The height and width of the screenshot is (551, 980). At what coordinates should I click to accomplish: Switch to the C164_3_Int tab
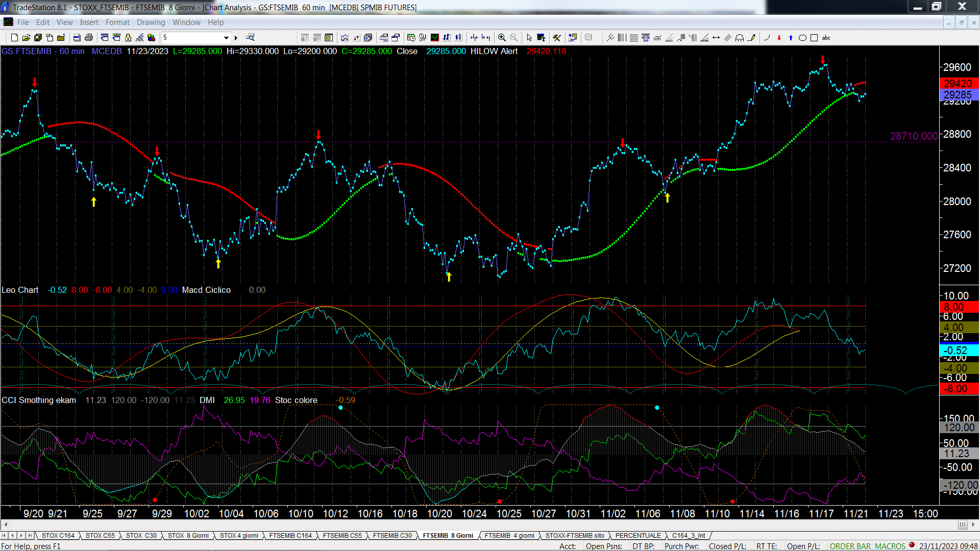689,536
